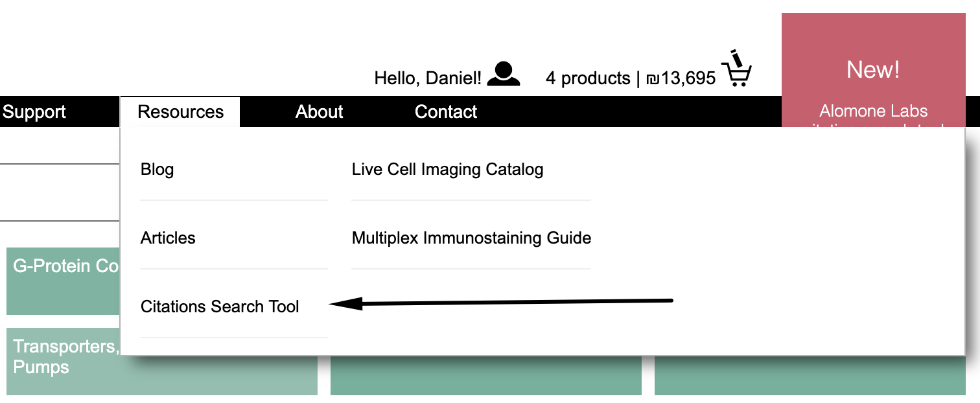Open the Support menu

click(x=34, y=111)
